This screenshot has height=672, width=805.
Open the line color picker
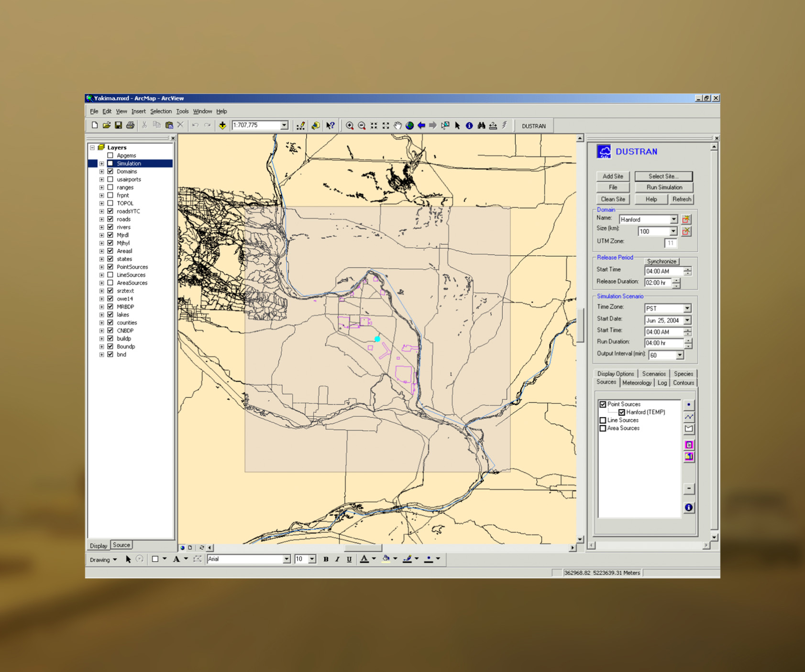pos(408,559)
